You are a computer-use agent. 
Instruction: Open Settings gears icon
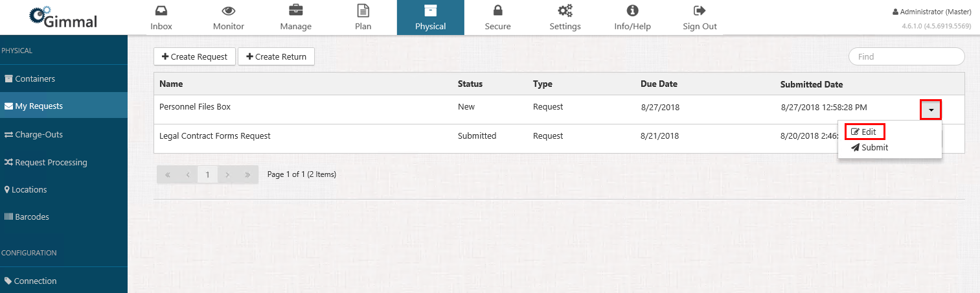[565, 11]
